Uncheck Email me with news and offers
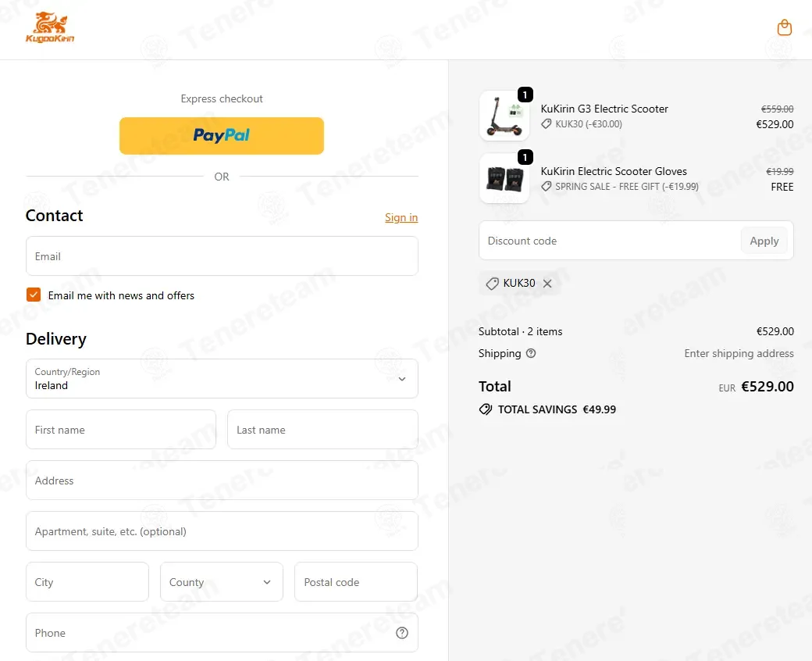Screen dimensions: 812x661 click(x=34, y=295)
